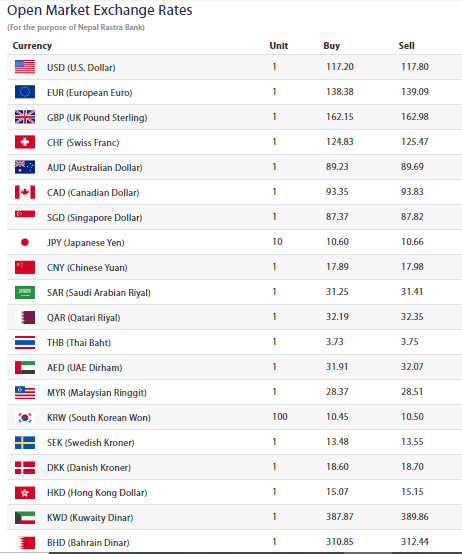Select the UK Union Jack flag icon
Image resolution: width=462 pixels, height=554 pixels.
tap(25, 117)
